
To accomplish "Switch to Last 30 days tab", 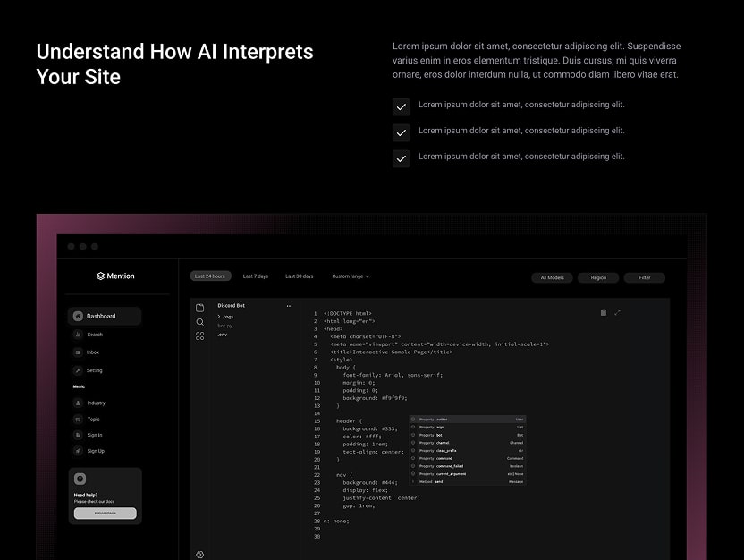I will pyautogui.click(x=299, y=276).
